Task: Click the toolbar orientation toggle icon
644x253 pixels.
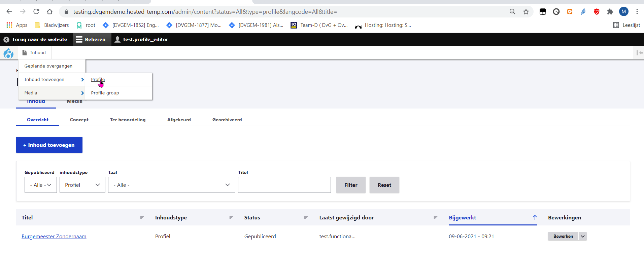Action: [x=639, y=53]
